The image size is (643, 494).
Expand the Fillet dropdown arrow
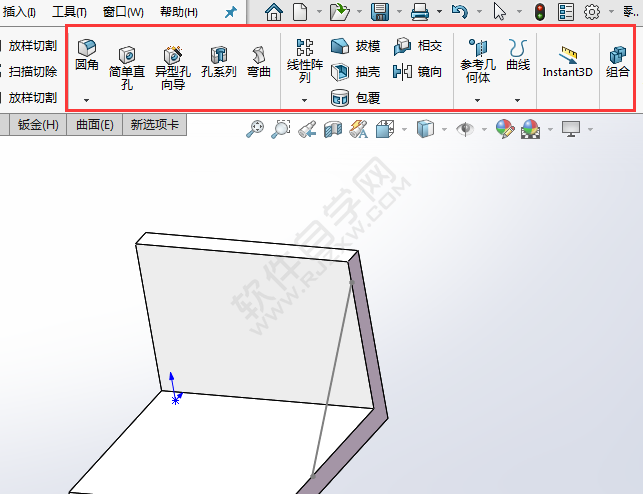pos(87,100)
